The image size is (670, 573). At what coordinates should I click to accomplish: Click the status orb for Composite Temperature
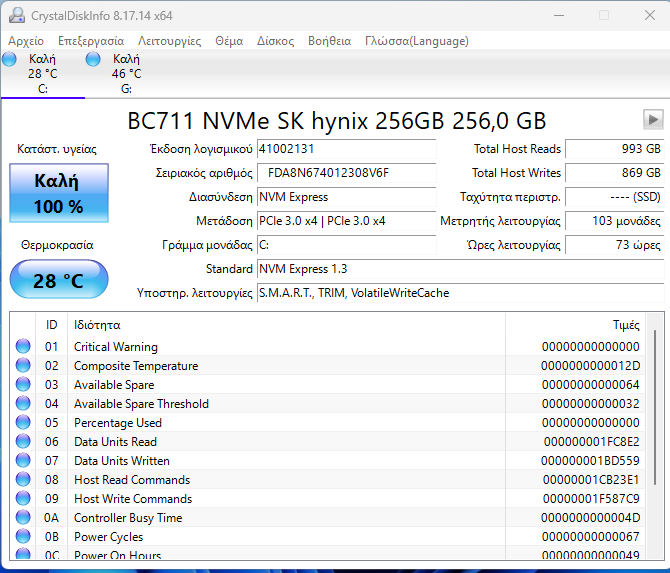(23, 365)
